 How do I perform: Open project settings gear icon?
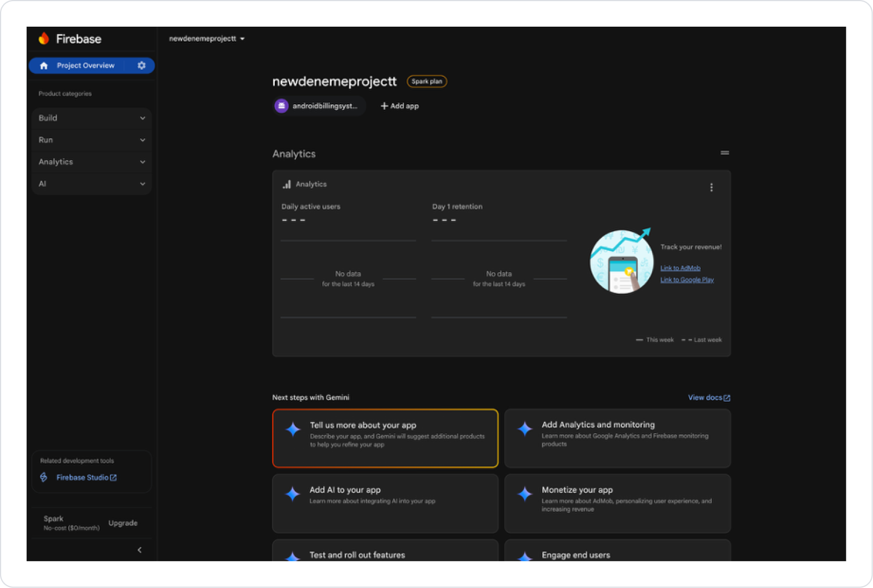tap(142, 65)
